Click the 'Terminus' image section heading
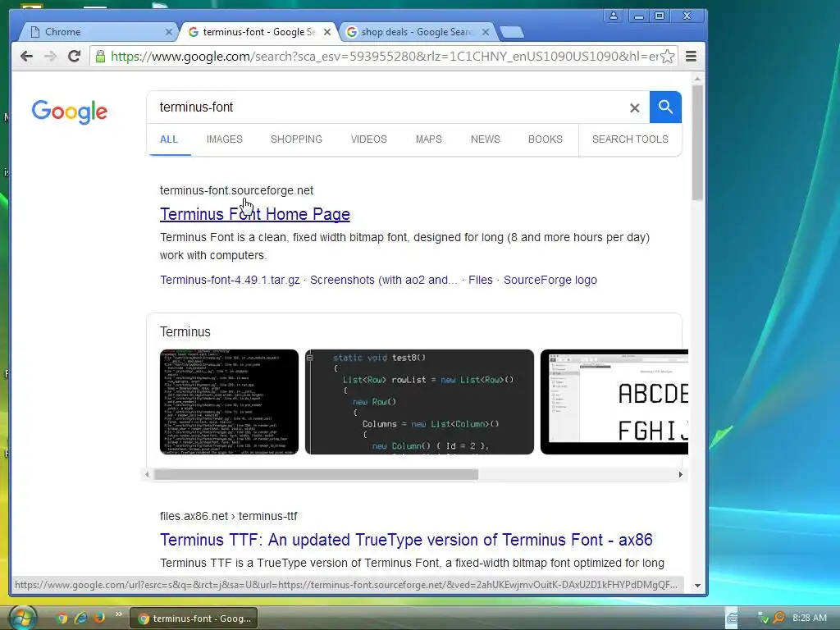Screen dimensions: 840x630 (185, 332)
